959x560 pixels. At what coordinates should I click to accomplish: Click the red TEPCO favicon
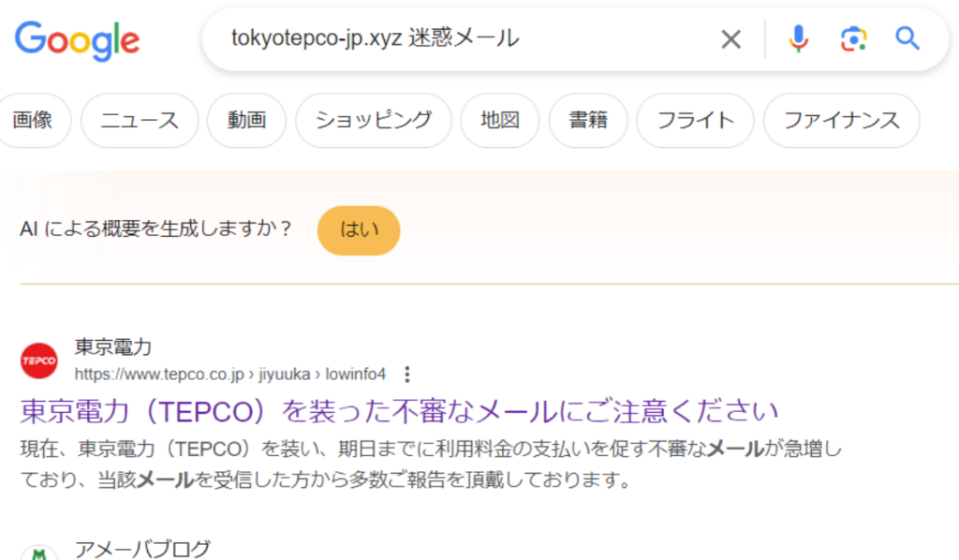point(39,361)
